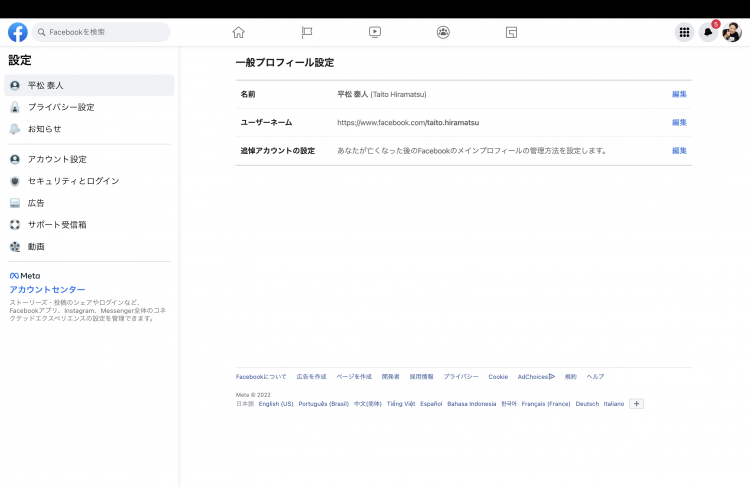Switch language to 中文(简体)
The height and width of the screenshot is (487, 750).
pyautogui.click(x=368, y=404)
